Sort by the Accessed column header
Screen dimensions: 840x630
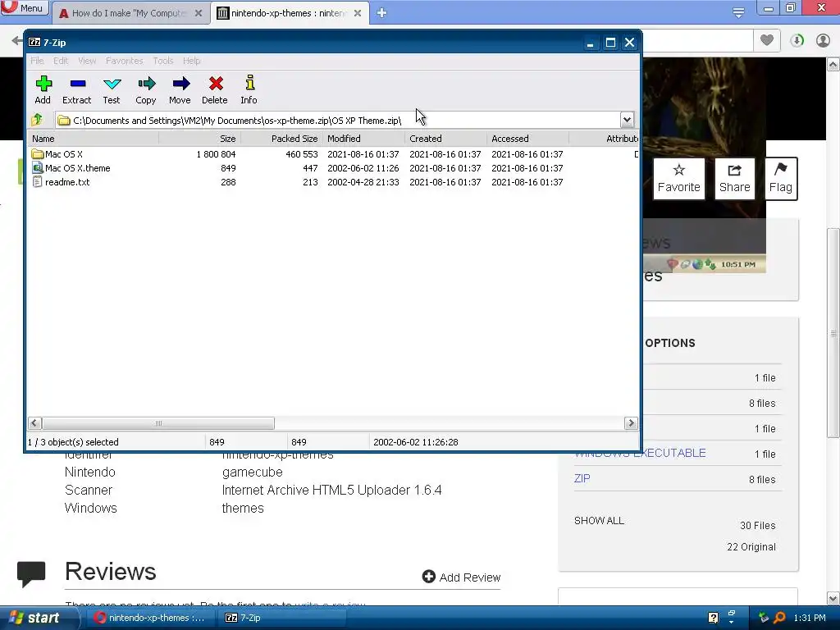point(527,138)
